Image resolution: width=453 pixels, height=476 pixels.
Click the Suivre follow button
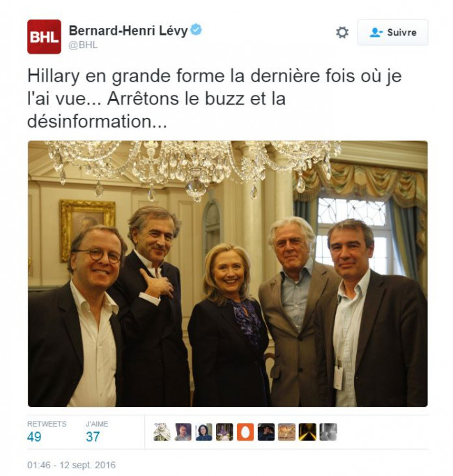pos(393,33)
